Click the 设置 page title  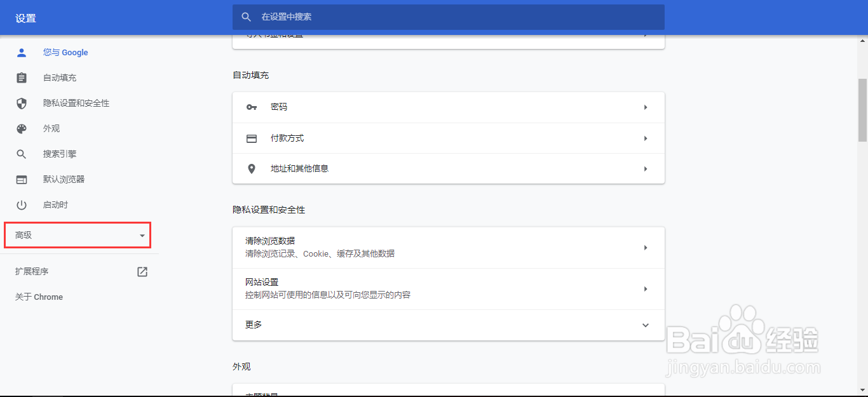[x=25, y=18]
